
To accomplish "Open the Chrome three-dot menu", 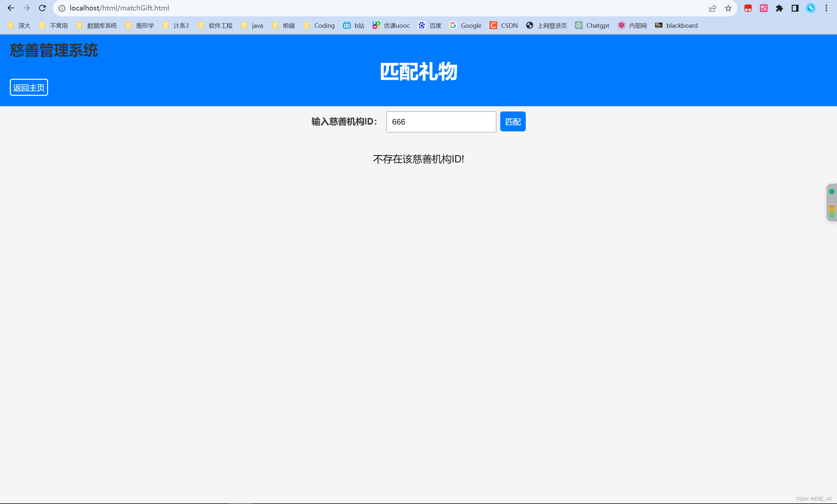I will point(826,8).
